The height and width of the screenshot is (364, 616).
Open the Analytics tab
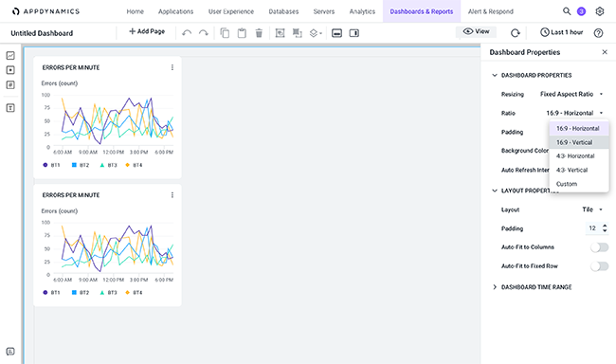(362, 11)
